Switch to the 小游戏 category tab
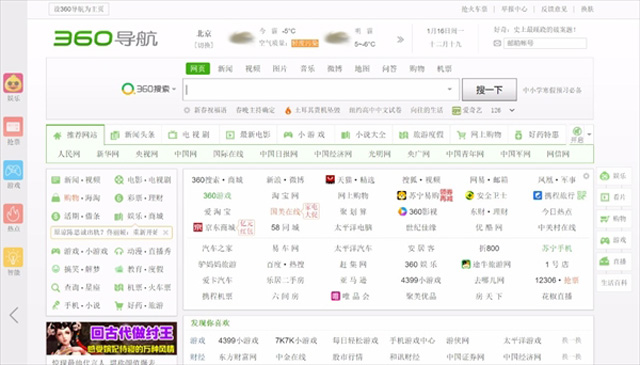 [306, 135]
